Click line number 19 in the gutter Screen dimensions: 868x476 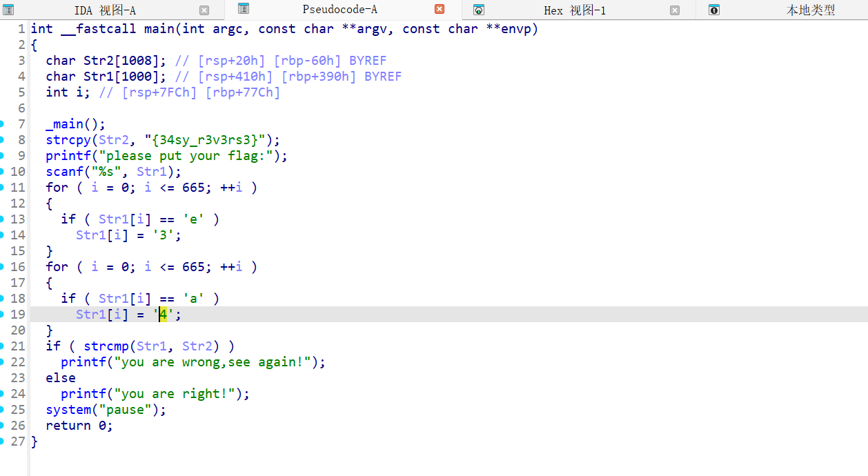(x=18, y=315)
